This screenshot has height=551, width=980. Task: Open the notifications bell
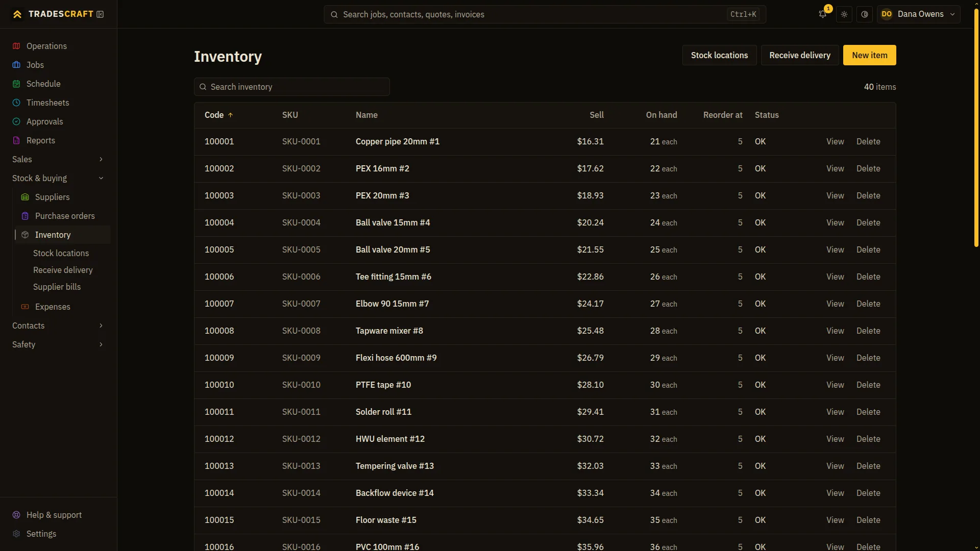click(822, 14)
